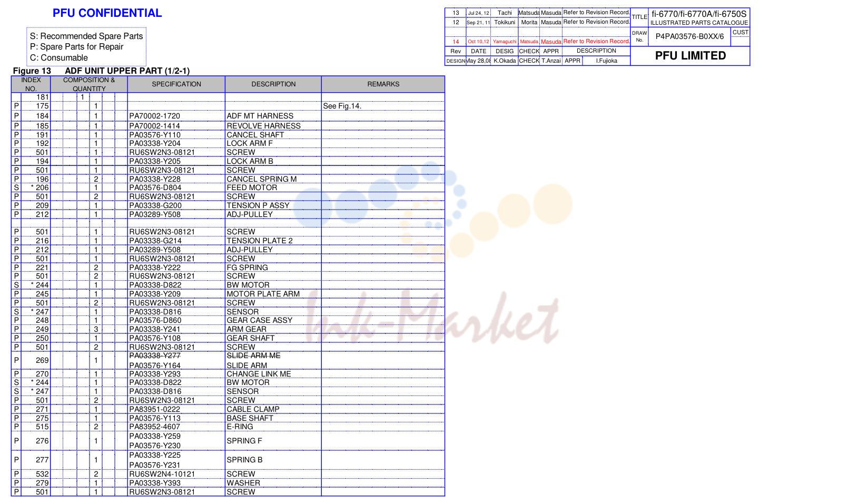Image resolution: width=868 pixels, height=504 pixels.
Task: Click the DESCRIPTION column header
Action: click(273, 84)
